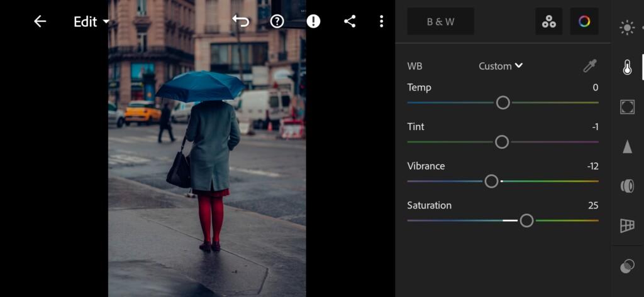Click the Saturation value 25
The width and height of the screenshot is (644, 297).
(593, 205)
